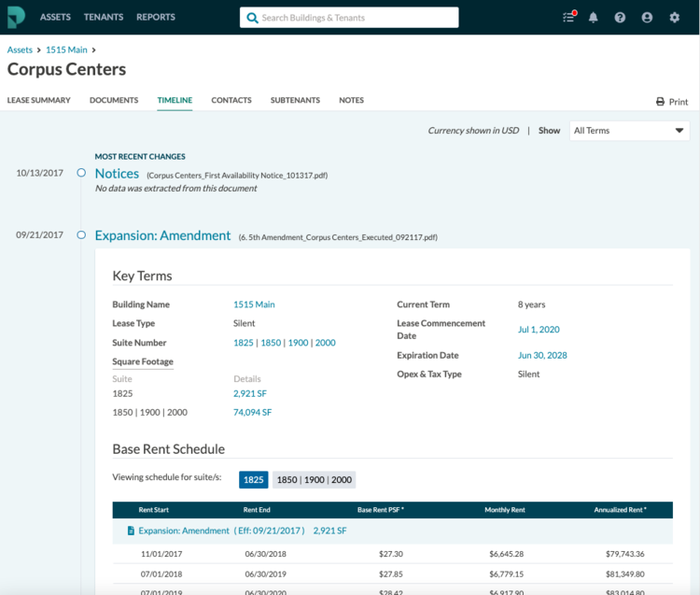Switch to the SUBTENANTS tab

[295, 100]
